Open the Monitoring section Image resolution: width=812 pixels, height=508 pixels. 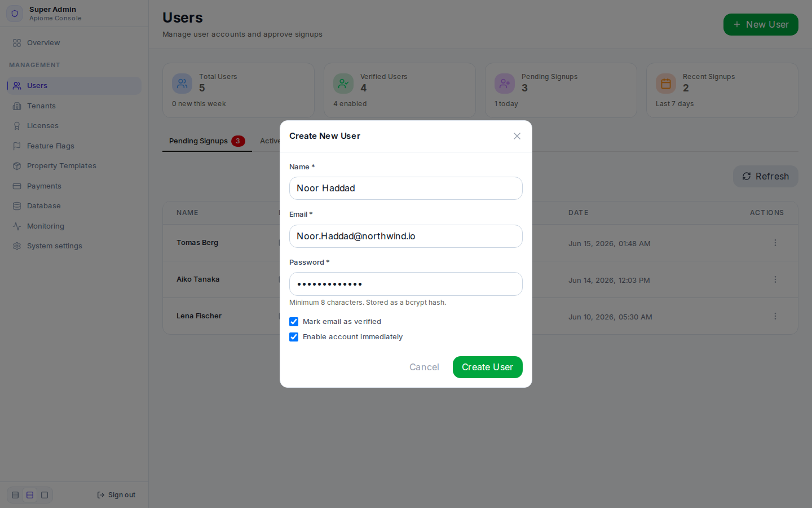pos(74,226)
